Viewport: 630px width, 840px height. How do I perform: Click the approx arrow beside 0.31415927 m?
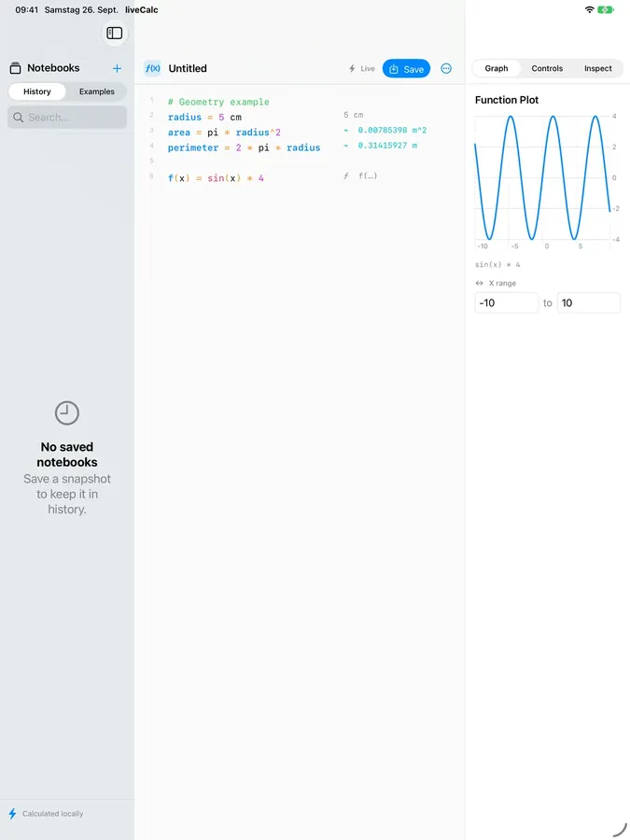(346, 146)
